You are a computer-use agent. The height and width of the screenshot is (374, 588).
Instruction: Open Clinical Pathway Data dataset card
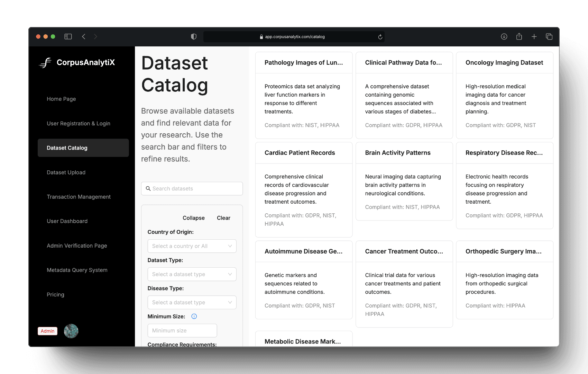point(404,96)
